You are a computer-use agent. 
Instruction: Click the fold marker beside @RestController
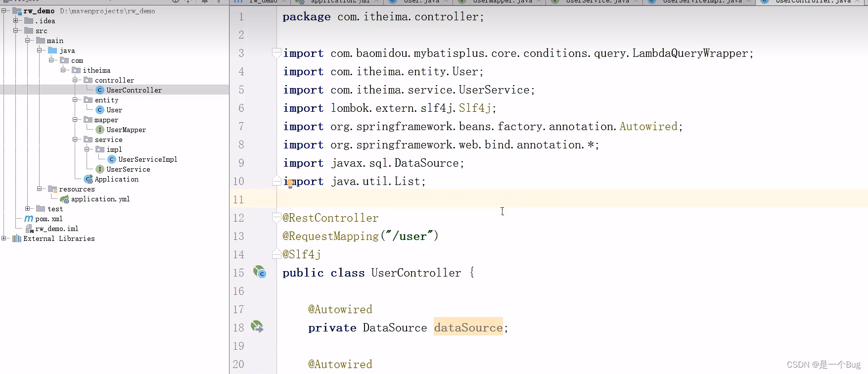pos(277,218)
